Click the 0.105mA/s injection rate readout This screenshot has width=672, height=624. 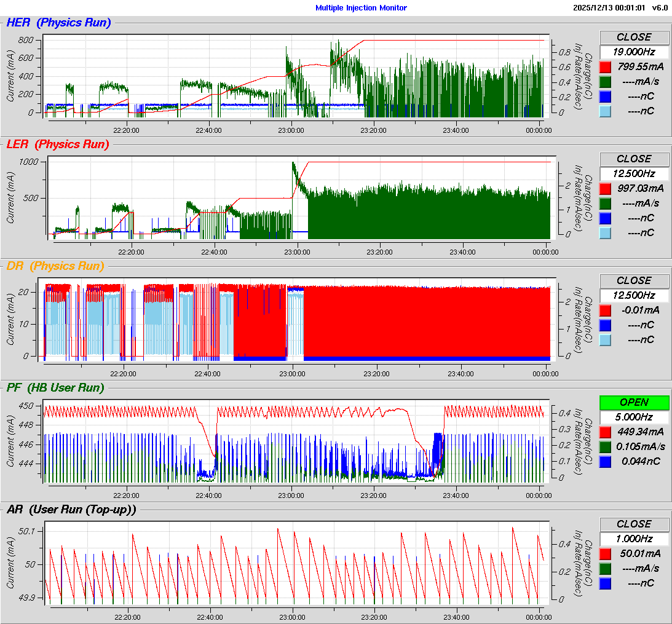638,446
